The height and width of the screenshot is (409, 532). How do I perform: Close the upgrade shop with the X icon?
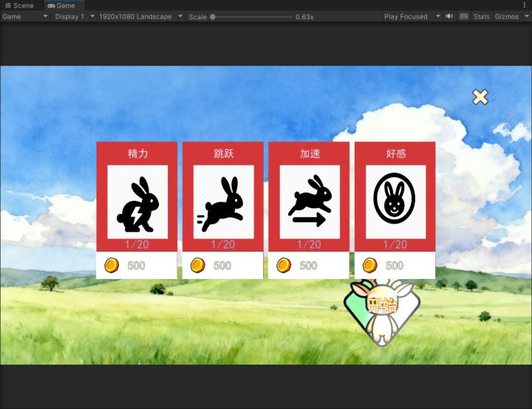pyautogui.click(x=480, y=97)
